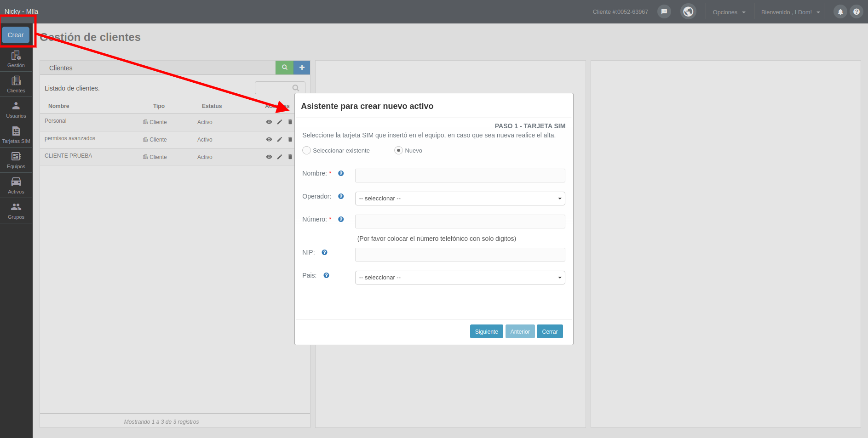868x438 pixels.
Task: Open the chat messages icon in header
Action: click(x=664, y=11)
